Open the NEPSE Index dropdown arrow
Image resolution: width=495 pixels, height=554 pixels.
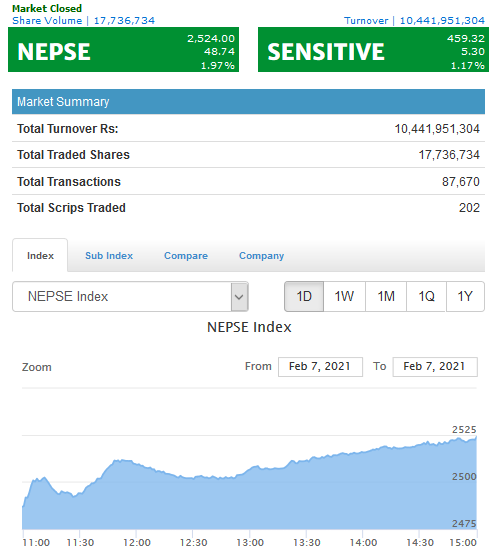pos(239,296)
